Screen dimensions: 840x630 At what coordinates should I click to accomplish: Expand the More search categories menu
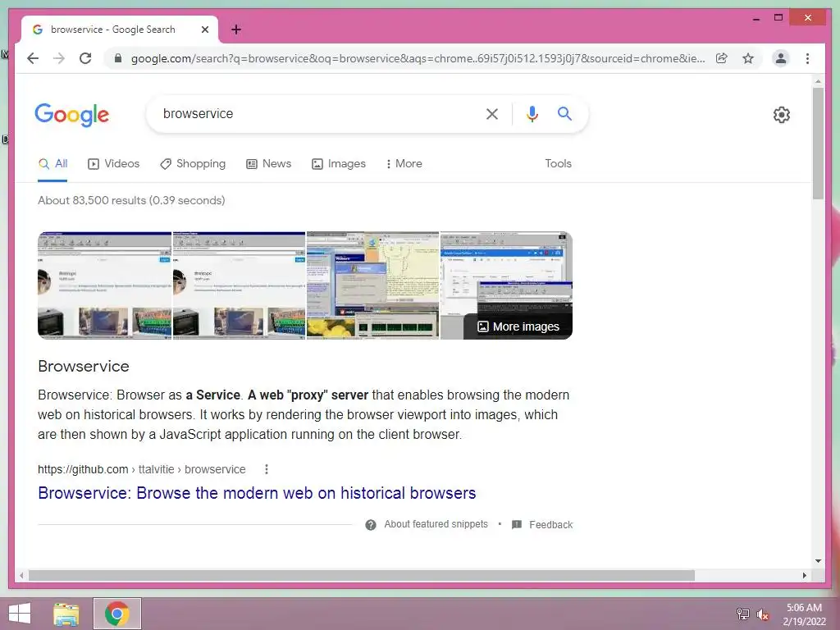(x=404, y=164)
